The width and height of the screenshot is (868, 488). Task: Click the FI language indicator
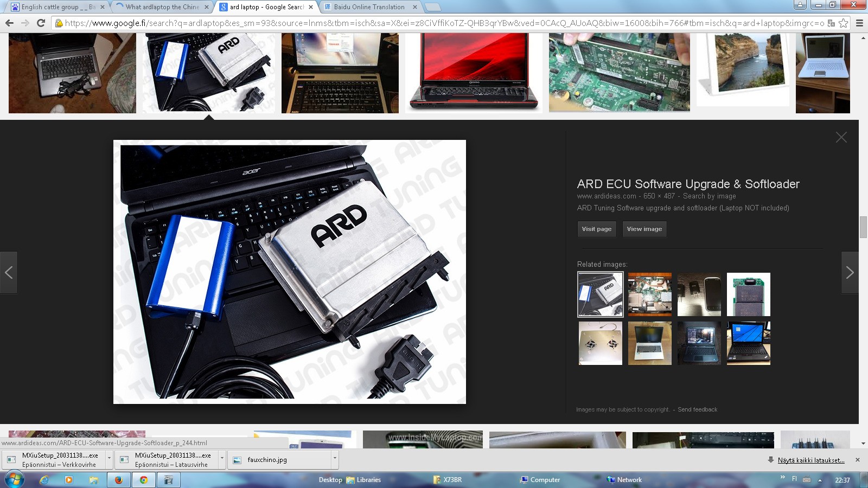tap(795, 479)
